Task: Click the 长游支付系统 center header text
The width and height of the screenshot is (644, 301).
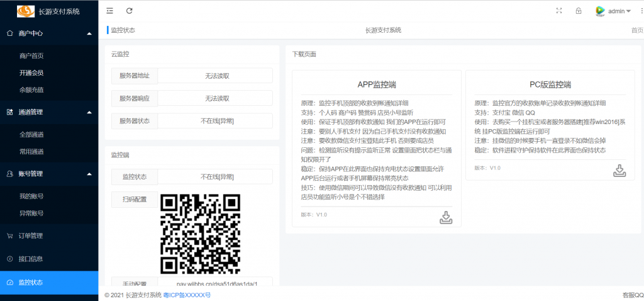Action: tap(383, 30)
